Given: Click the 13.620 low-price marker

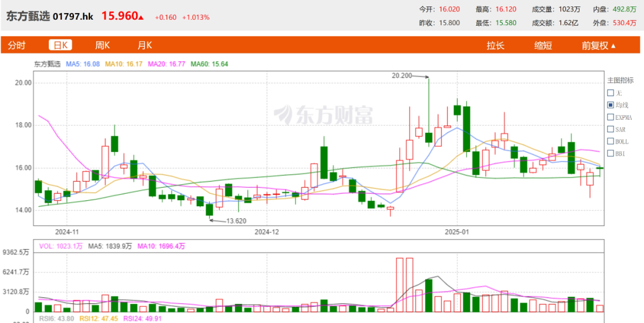Looking at the screenshot, I should point(236,221).
